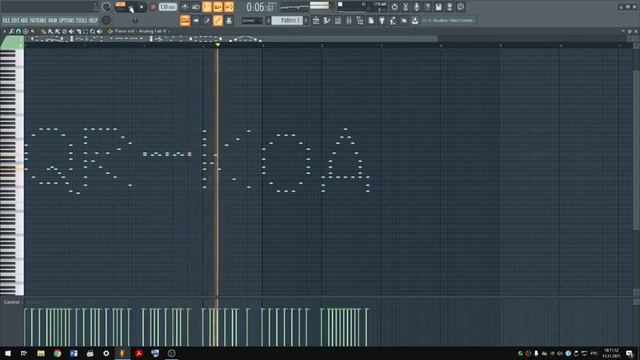
Task: Open the question mark help icon
Action: point(427,7)
